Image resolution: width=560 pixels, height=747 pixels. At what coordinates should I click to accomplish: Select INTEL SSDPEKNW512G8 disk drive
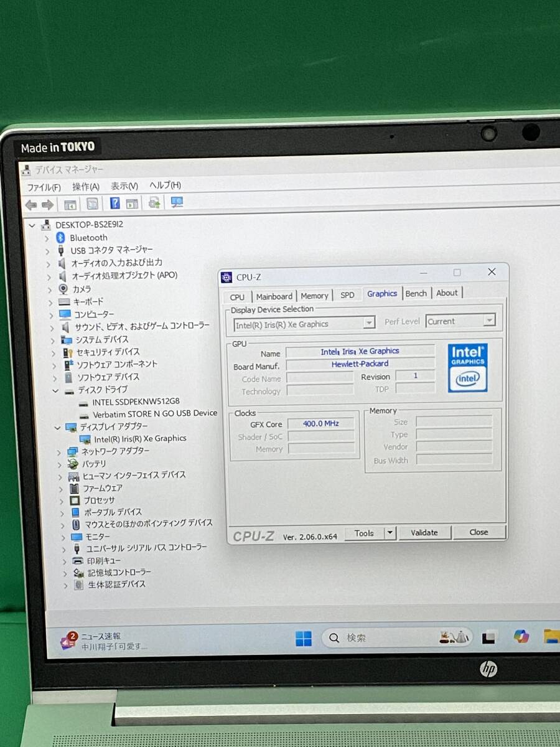[136, 402]
